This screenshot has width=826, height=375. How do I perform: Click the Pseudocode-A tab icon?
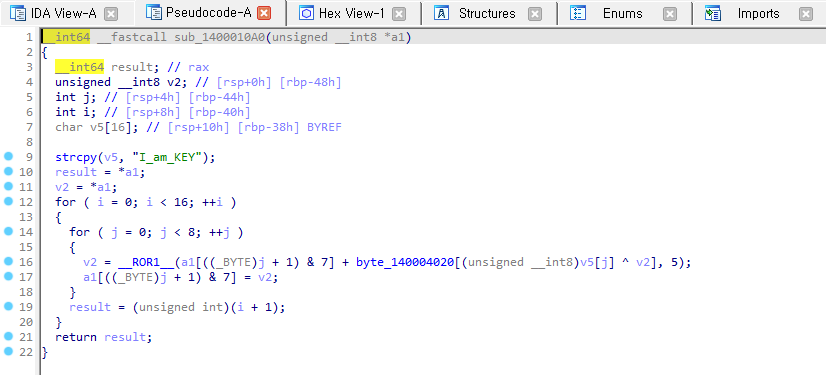(x=153, y=13)
